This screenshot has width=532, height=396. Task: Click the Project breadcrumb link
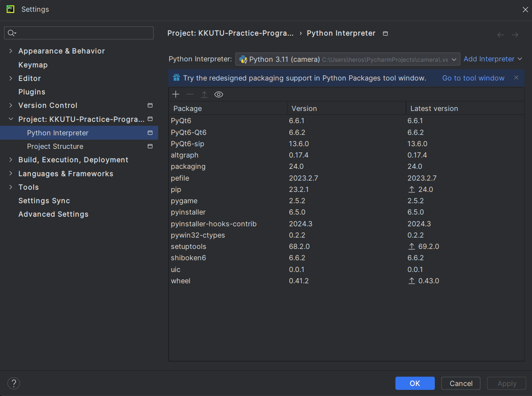[x=230, y=34]
